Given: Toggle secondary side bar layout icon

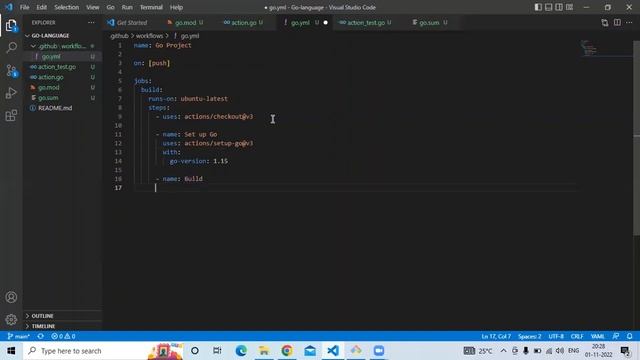Looking at the screenshot, I should coord(559,7).
